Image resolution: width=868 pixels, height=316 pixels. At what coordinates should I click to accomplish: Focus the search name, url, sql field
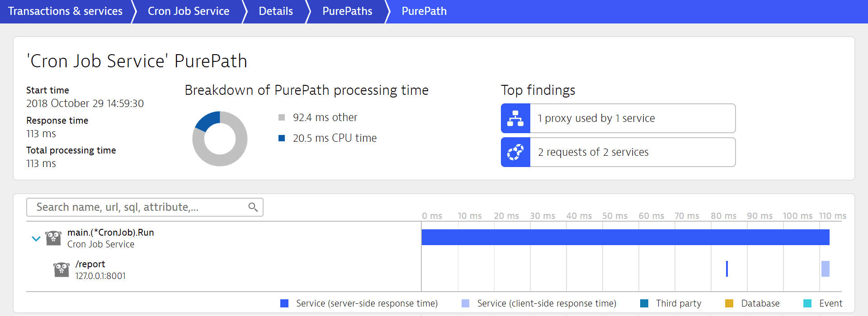[x=145, y=207]
